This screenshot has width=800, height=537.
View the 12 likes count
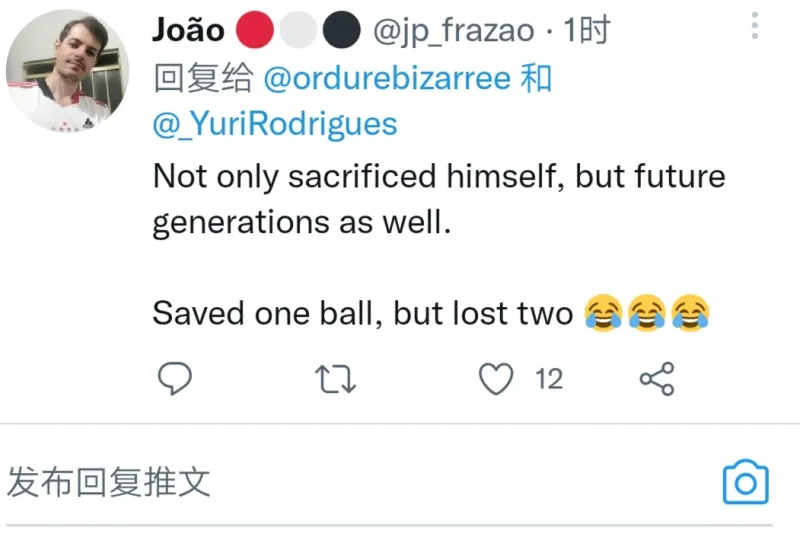click(549, 379)
